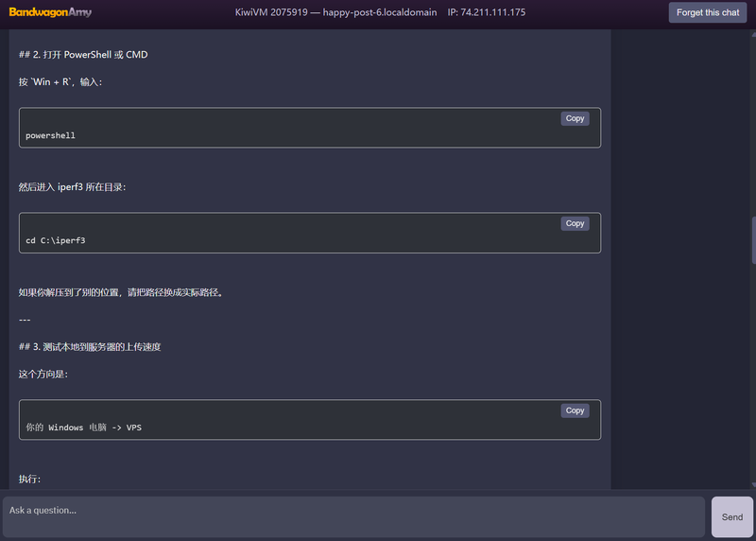Click the '你的 Windows 电脑 -> VPS' code text
This screenshot has width=756, height=541.
pyautogui.click(x=83, y=428)
